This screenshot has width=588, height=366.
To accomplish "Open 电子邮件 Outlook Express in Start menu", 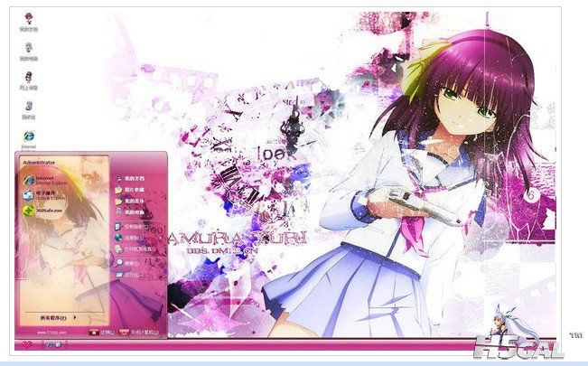I will pos(44,195).
